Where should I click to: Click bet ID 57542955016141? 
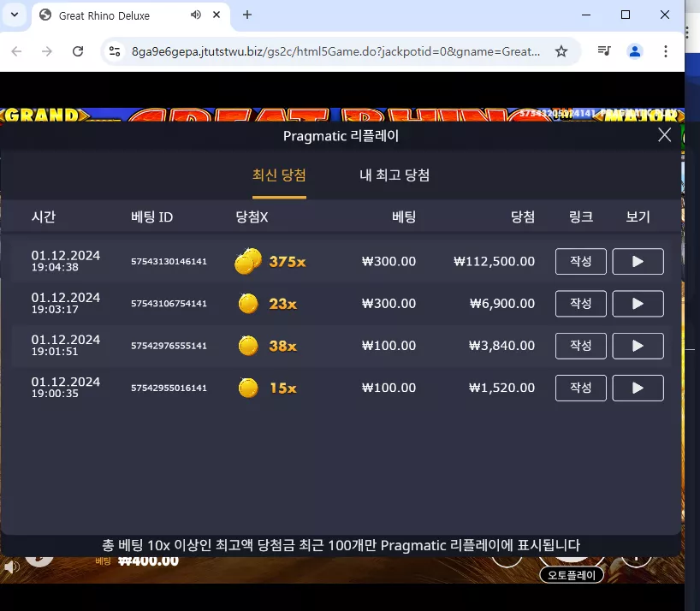tap(169, 388)
